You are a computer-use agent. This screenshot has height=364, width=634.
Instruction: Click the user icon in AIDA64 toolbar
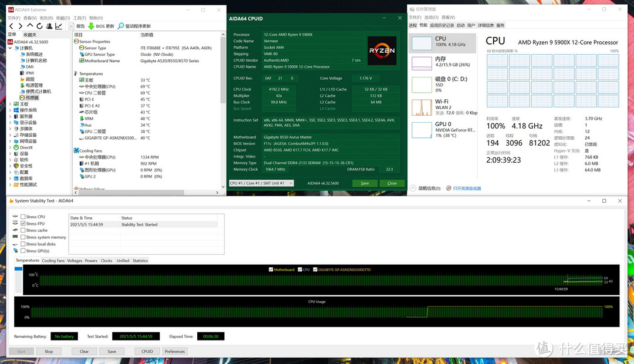point(49,26)
